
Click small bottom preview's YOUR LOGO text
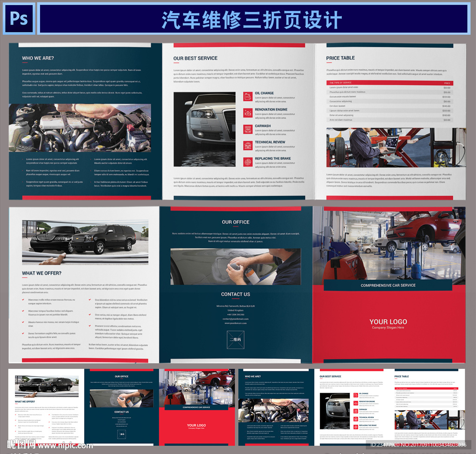[197, 426]
